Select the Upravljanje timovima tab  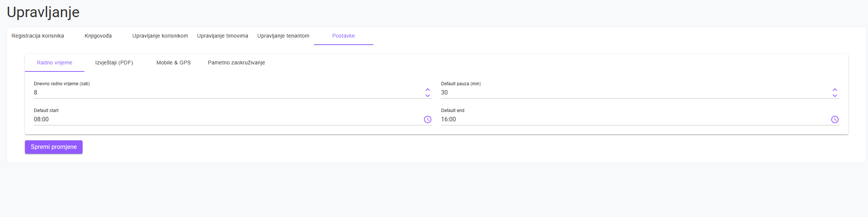coord(222,36)
